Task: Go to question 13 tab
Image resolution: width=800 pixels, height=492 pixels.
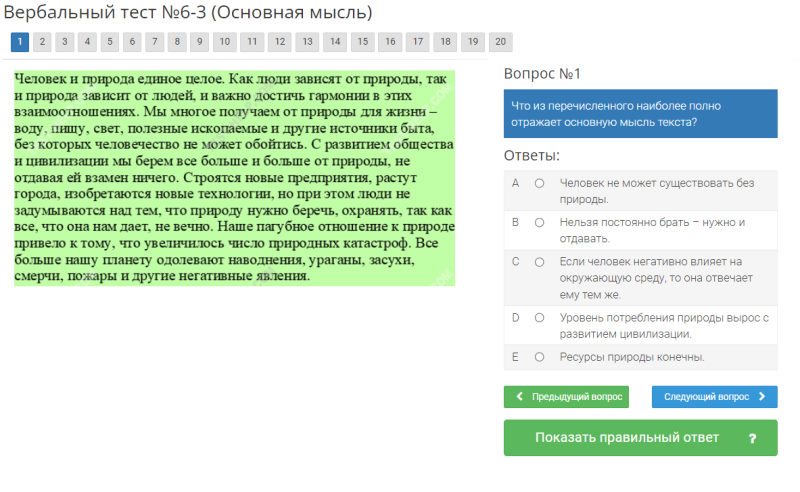Action: 307,42
